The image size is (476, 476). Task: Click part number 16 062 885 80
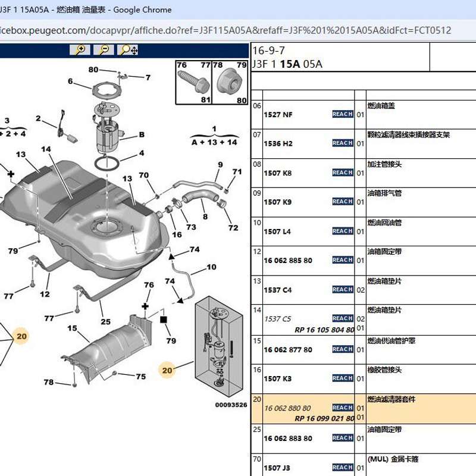click(x=288, y=261)
